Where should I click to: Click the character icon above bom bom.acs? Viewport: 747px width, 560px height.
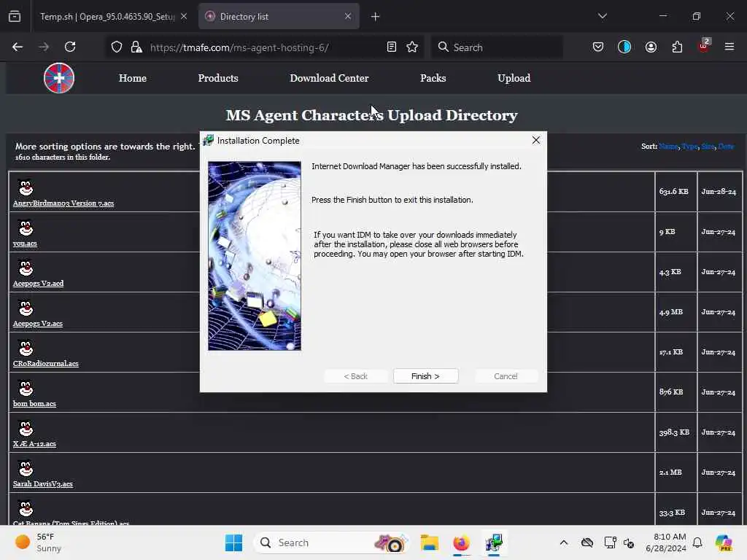pyautogui.click(x=26, y=388)
